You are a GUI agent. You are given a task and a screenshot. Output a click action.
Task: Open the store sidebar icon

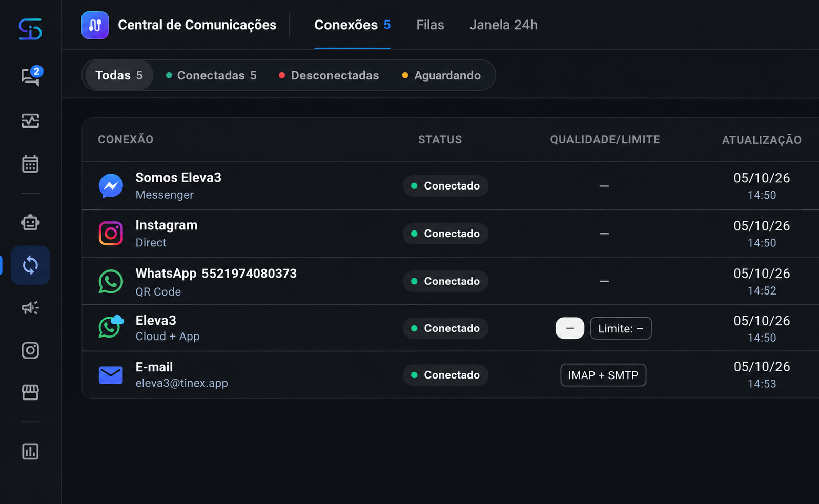tap(30, 392)
